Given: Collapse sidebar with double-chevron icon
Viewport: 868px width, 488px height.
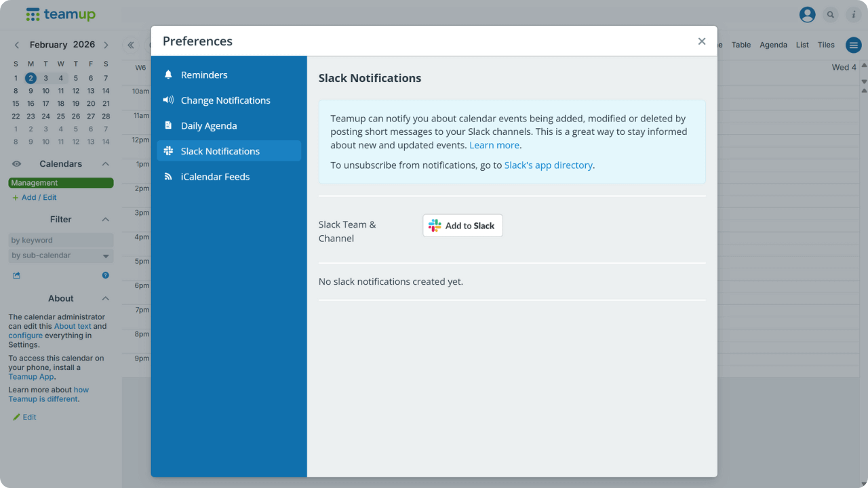Looking at the screenshot, I should tap(131, 45).
